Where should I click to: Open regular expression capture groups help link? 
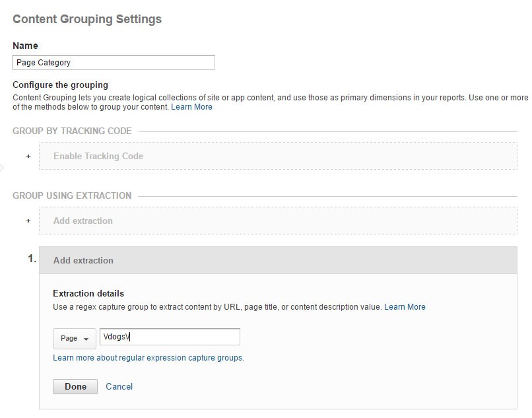click(x=148, y=358)
